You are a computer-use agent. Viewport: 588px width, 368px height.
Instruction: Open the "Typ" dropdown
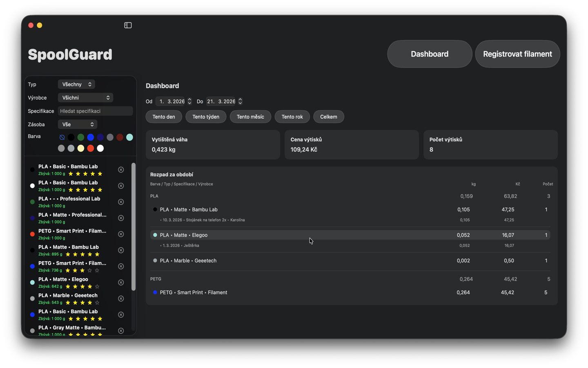tap(76, 84)
